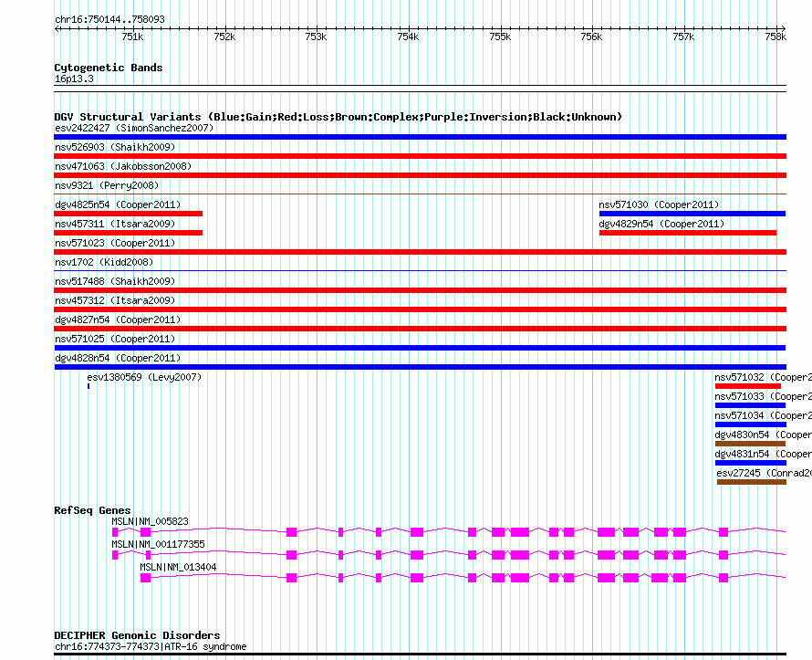
Task: Click nsv457312 (Itsara2009) label
Action: point(115,300)
